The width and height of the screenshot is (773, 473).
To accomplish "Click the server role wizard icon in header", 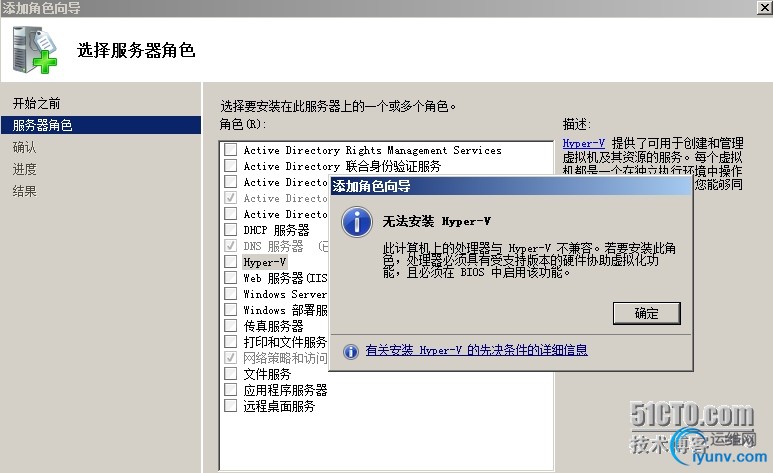I will coord(35,50).
